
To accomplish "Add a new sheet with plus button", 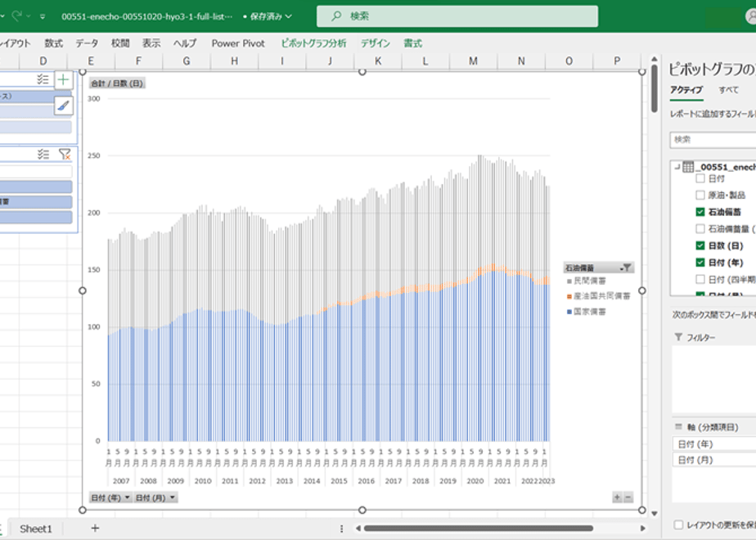I will (95, 528).
